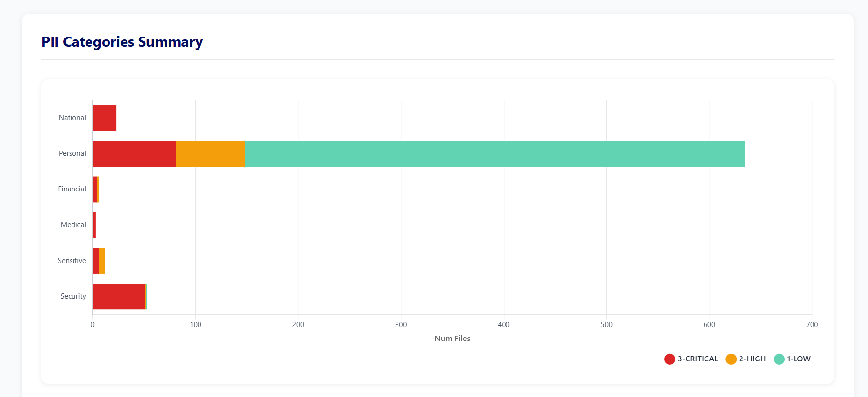868x397 pixels.
Task: Click the orange segment of Sensitive bar
Action: pyautogui.click(x=102, y=261)
